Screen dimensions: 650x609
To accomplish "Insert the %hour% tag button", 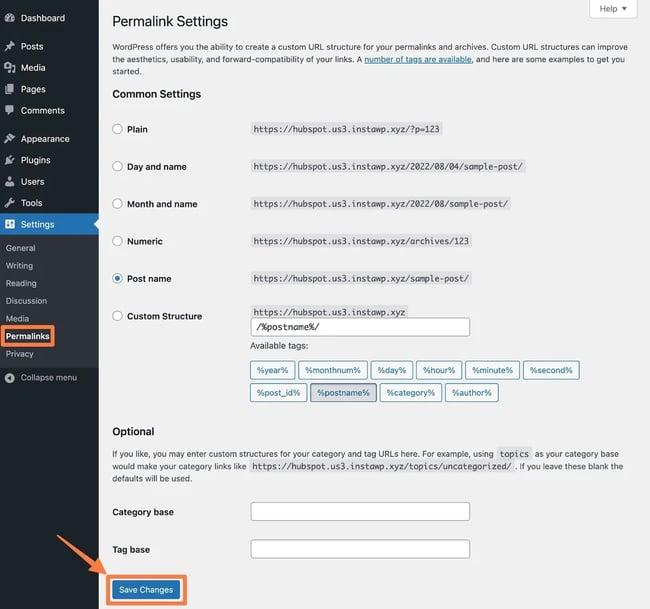I will [439, 370].
